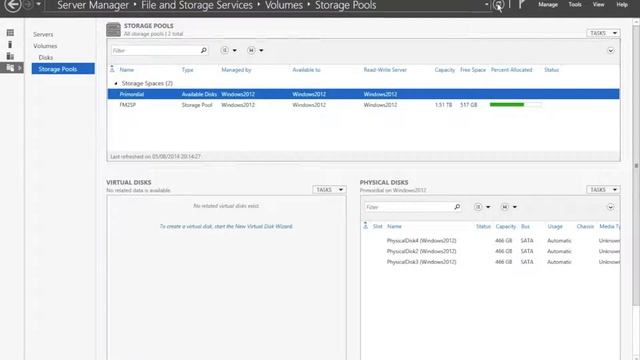Open the Servers page
The width and height of the screenshot is (640, 360).
click(43, 34)
